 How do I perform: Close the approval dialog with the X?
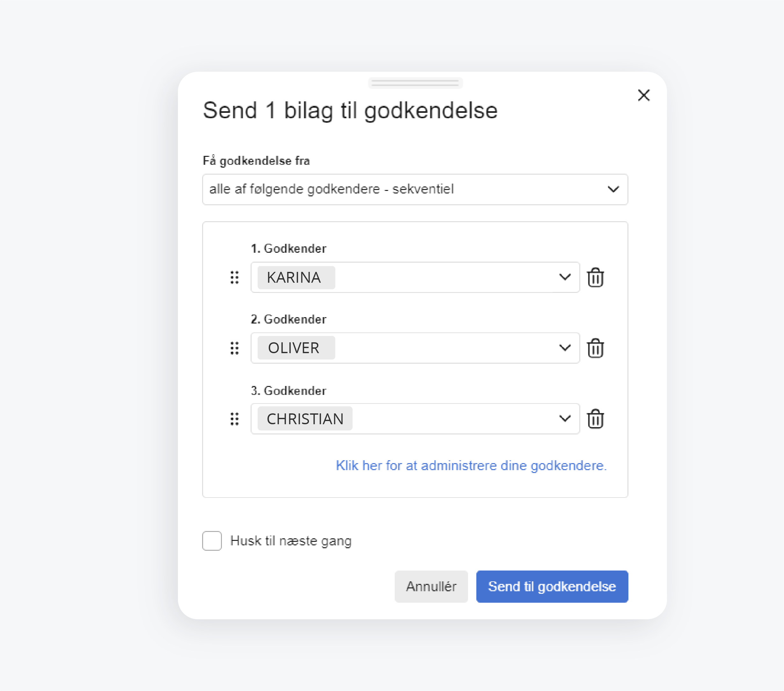tap(644, 95)
